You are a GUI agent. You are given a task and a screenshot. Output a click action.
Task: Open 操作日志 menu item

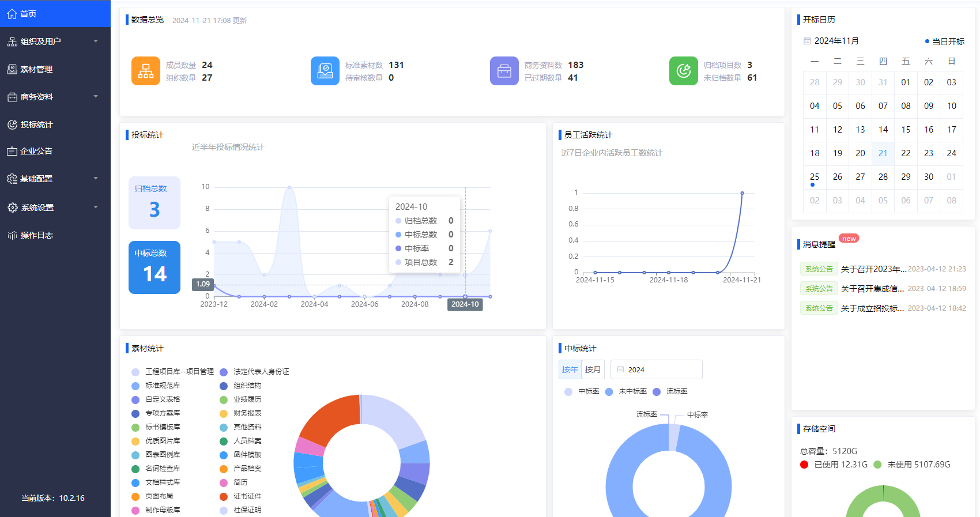coord(55,235)
